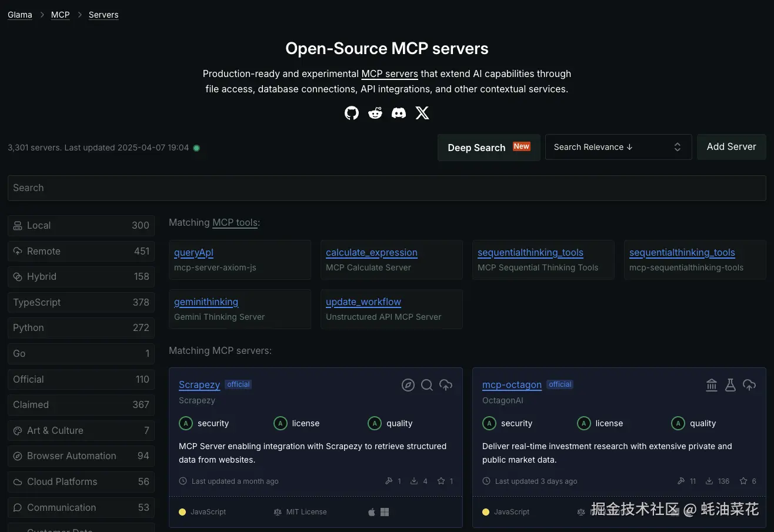Filter servers by TypeScript

[x=81, y=302]
